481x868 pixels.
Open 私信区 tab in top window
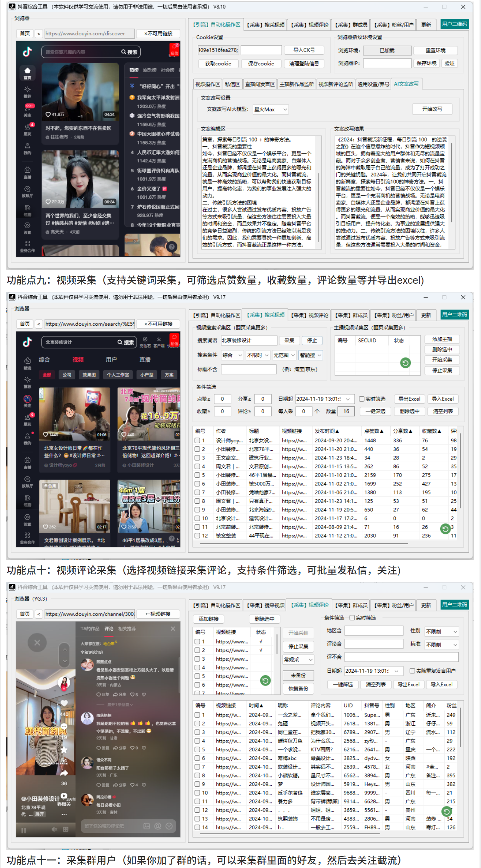[232, 84]
